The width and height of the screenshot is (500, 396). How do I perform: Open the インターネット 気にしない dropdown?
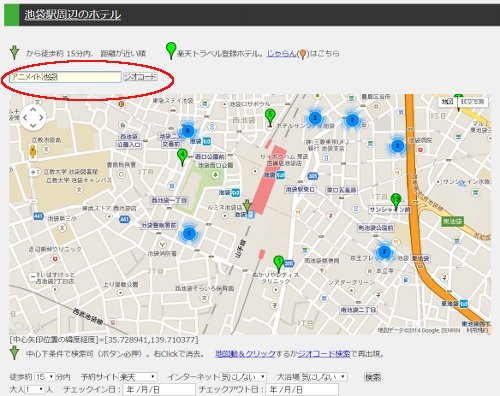click(x=243, y=377)
